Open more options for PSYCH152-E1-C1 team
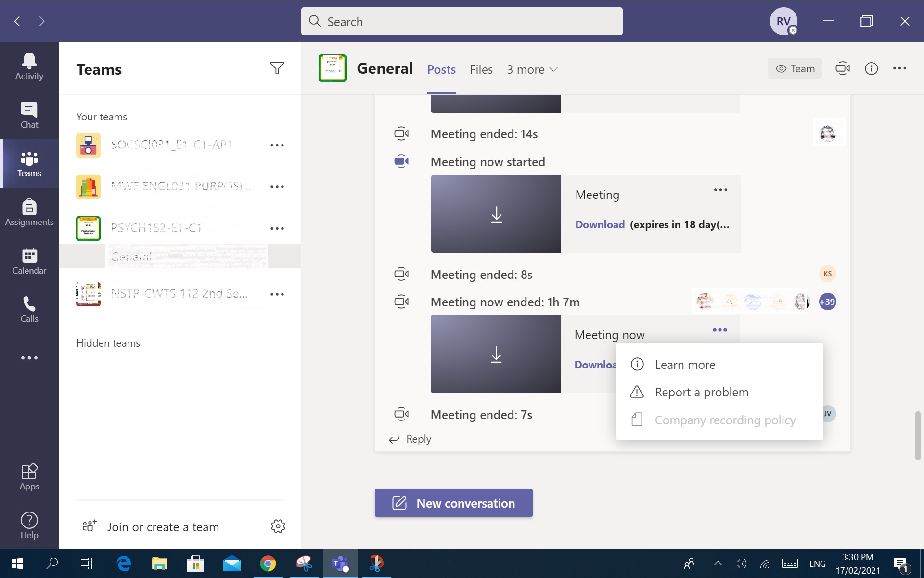This screenshot has height=578, width=924. [x=277, y=228]
